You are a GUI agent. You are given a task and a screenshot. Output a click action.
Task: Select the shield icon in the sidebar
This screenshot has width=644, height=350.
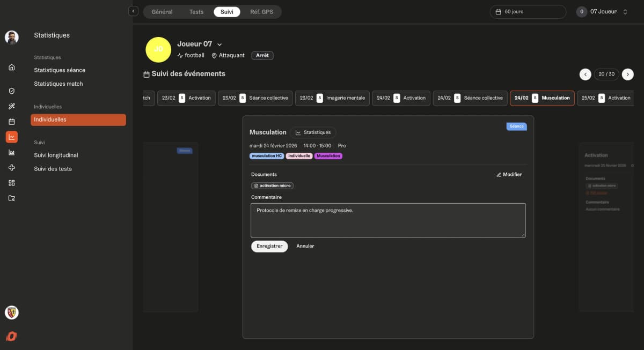point(12,91)
